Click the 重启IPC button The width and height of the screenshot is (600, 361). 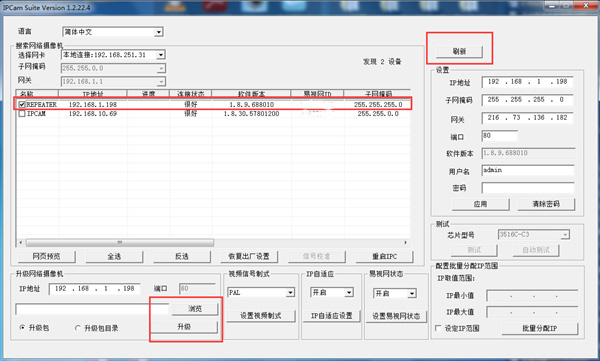[384, 256]
